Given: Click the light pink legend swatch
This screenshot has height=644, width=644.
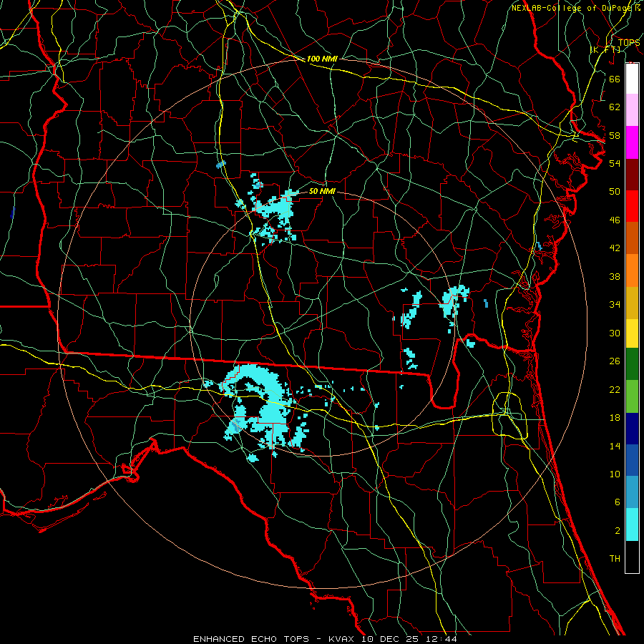Looking at the screenshot, I should tap(632, 109).
